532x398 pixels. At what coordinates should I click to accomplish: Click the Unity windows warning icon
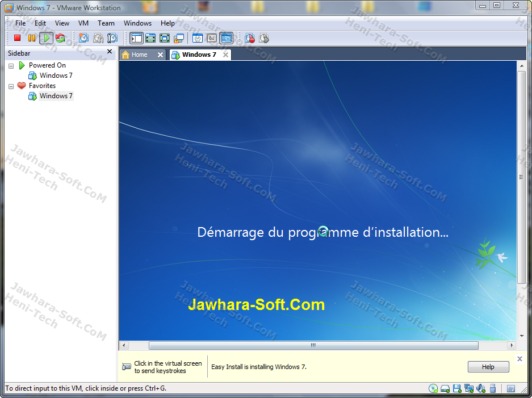coord(179,39)
